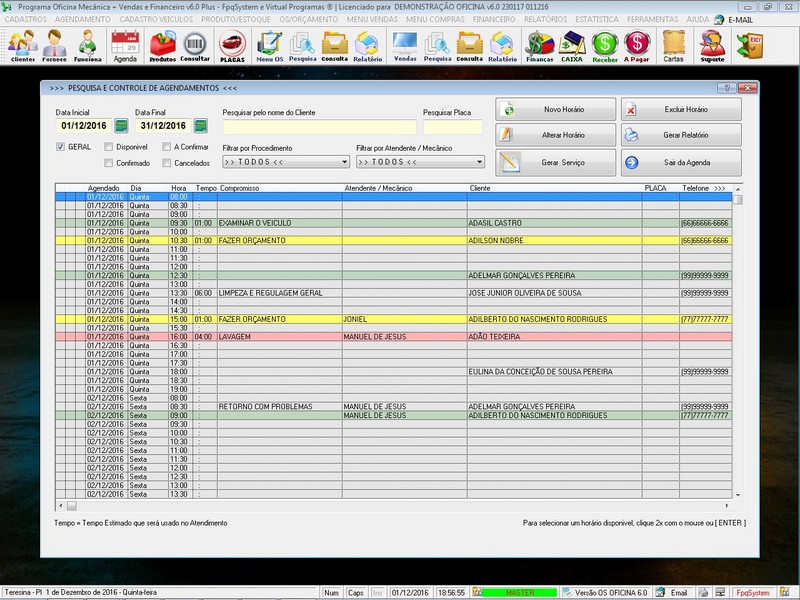Open calendar picker next to Data Inicial
The width and height of the screenshot is (800, 600).
(121, 126)
